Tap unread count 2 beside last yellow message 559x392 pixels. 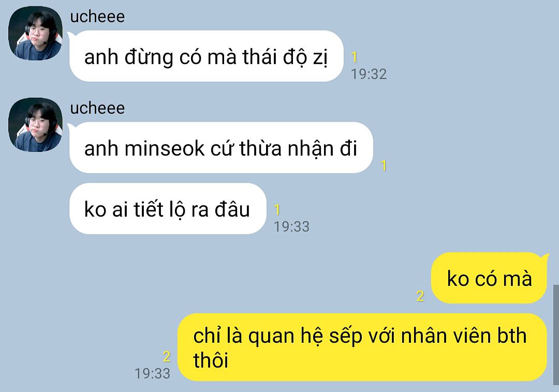click(x=167, y=356)
